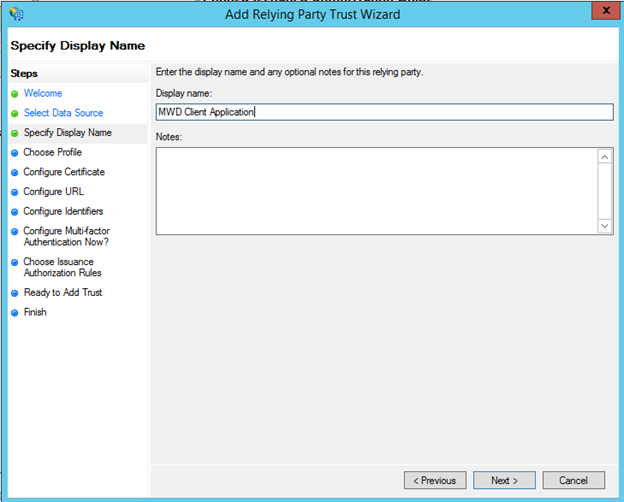Click the green bullet beside Select Data Source

click(x=15, y=114)
